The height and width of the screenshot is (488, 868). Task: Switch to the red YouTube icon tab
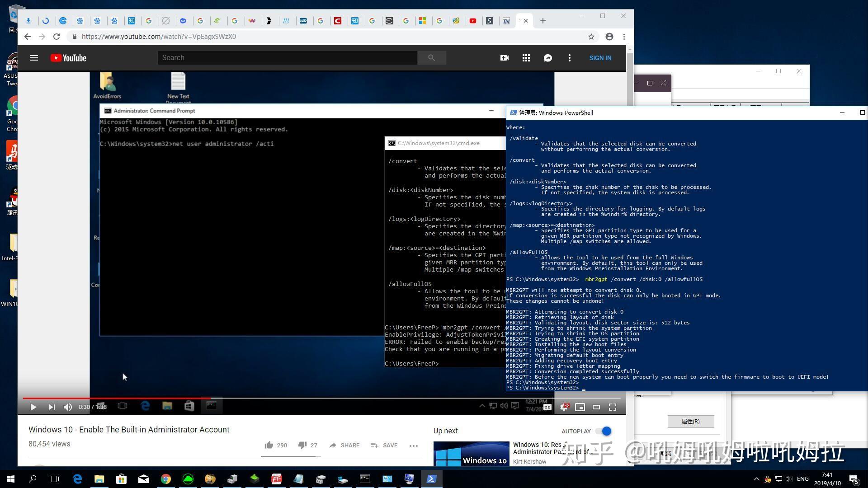473,21
